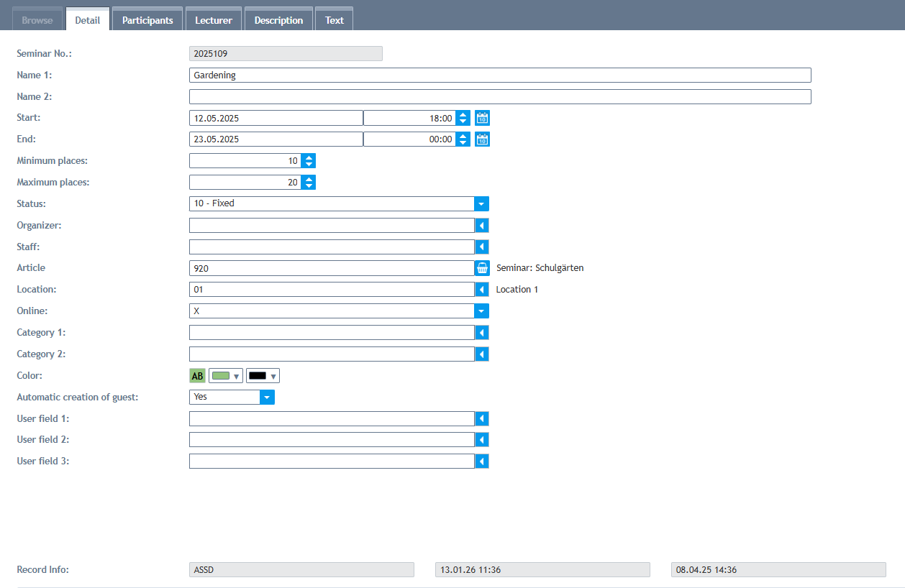Expand Automatic creation of guest dropdown

(x=267, y=397)
